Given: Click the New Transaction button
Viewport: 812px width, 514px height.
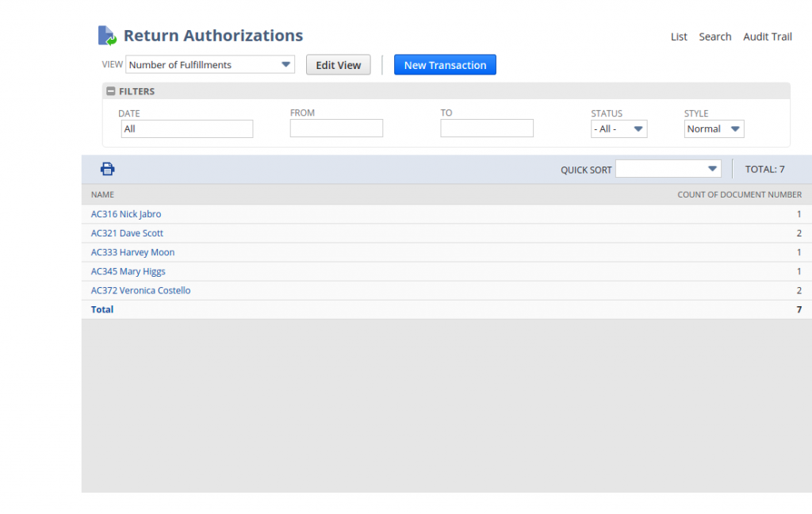Looking at the screenshot, I should click(x=445, y=64).
